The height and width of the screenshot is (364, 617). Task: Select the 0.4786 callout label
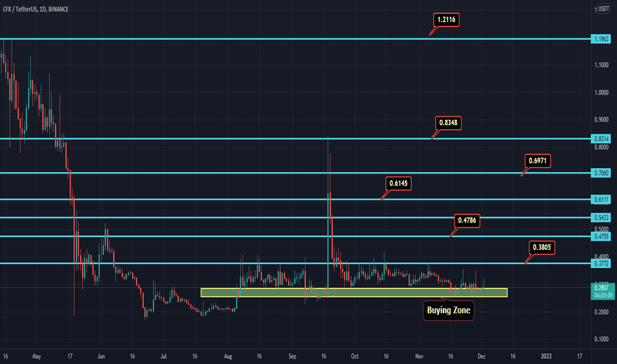click(467, 220)
